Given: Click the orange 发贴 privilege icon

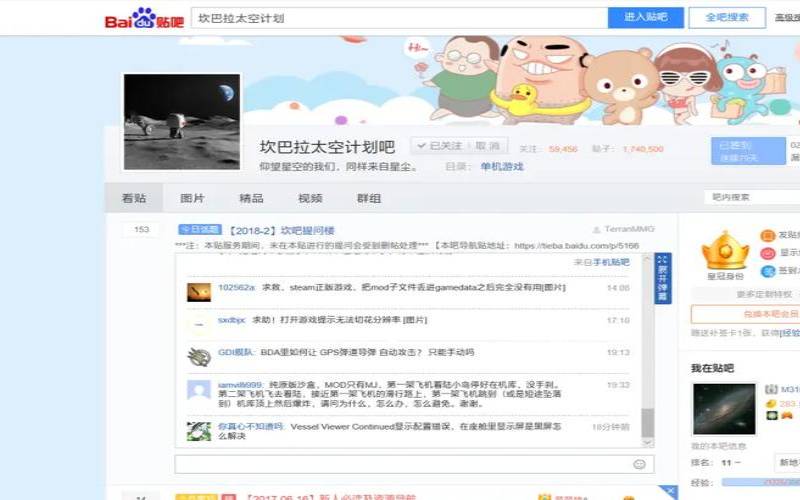Looking at the screenshot, I should click(x=768, y=235).
